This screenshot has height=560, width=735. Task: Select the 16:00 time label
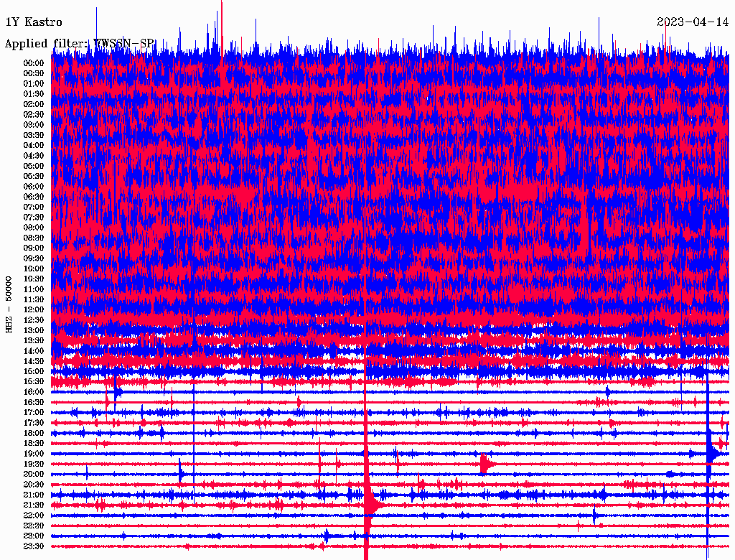[x=34, y=391]
